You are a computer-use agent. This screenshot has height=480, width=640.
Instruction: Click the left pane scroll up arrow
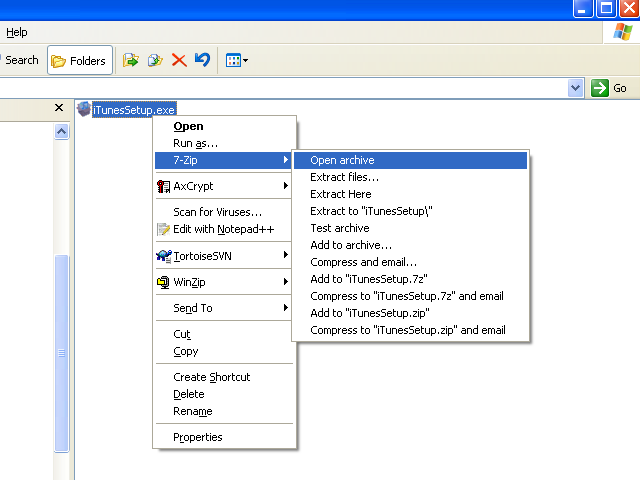pos(61,131)
